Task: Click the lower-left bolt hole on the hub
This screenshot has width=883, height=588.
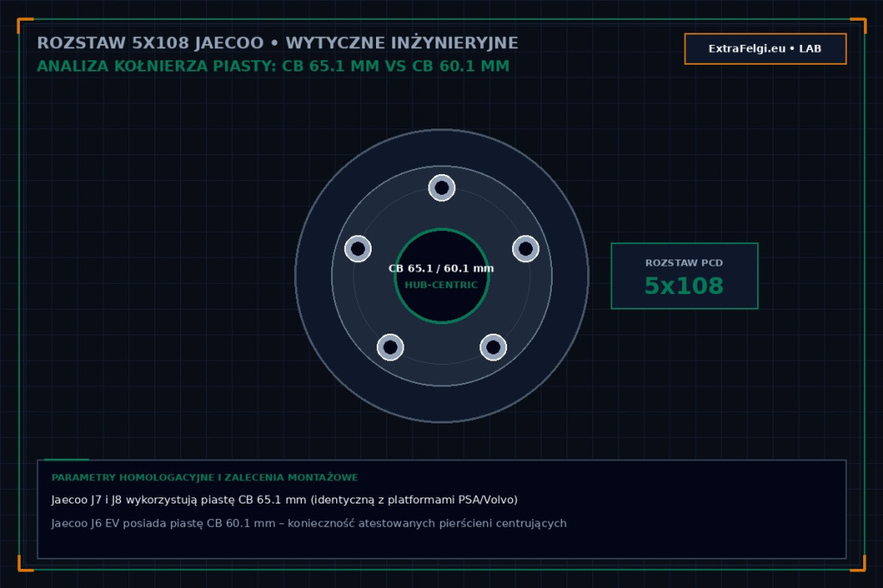Action: pyautogui.click(x=391, y=347)
